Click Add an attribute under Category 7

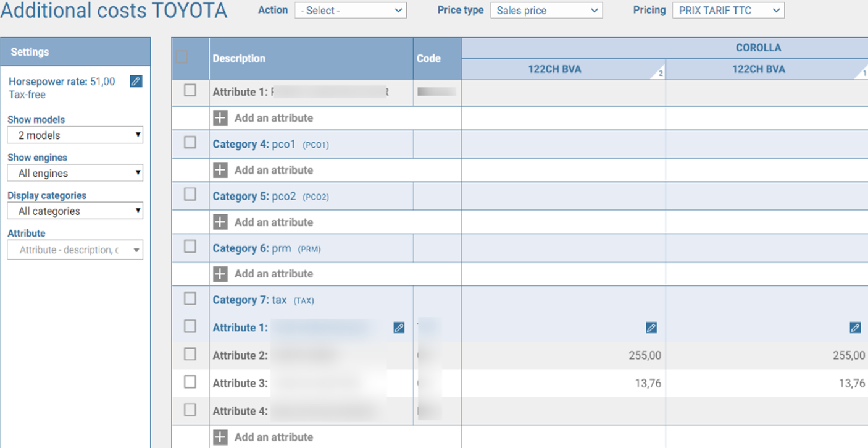(273, 437)
